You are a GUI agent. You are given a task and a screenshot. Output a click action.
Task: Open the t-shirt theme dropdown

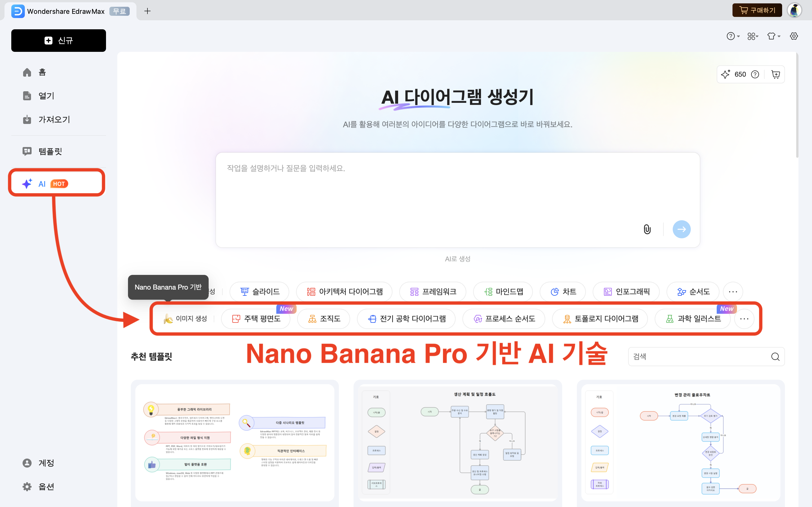(x=774, y=36)
